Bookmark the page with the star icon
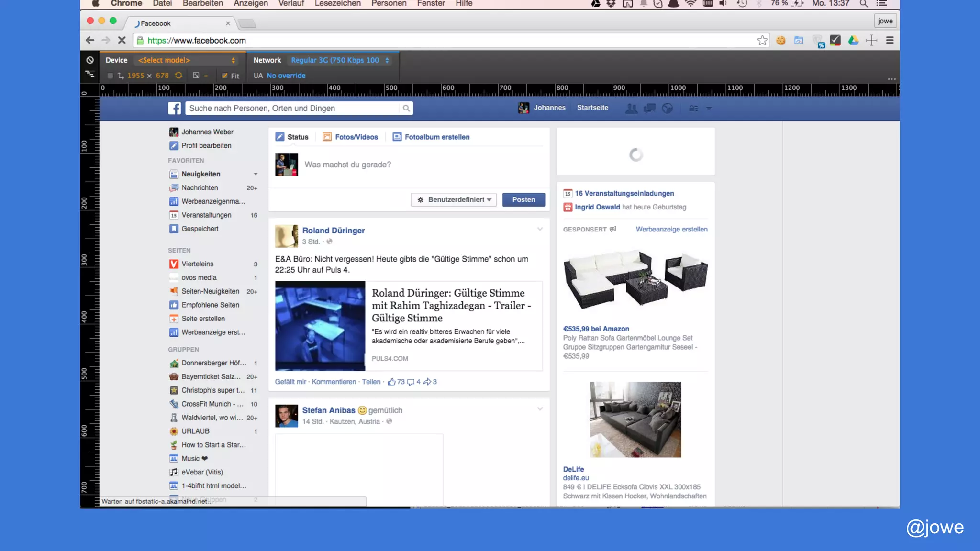980x551 pixels. (x=762, y=41)
